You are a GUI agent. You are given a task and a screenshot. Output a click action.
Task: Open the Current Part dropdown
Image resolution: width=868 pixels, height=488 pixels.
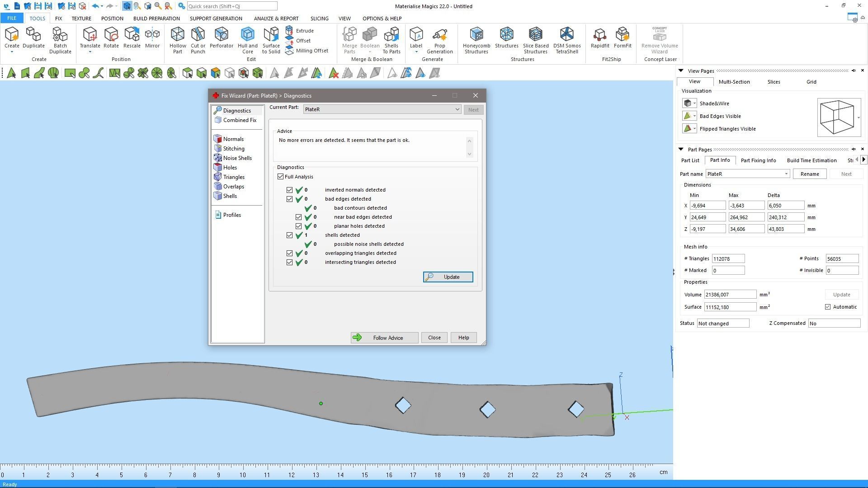[x=457, y=109]
